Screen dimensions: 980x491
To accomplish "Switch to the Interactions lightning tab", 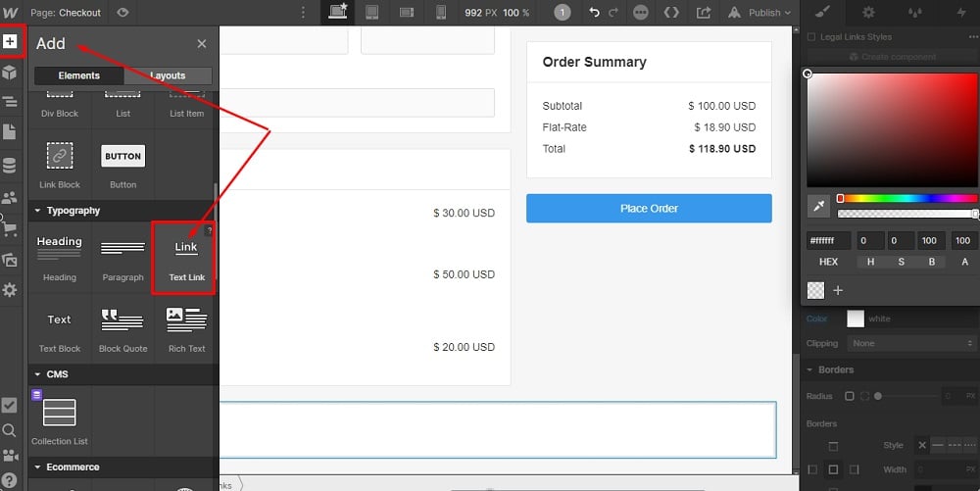I will point(960,13).
